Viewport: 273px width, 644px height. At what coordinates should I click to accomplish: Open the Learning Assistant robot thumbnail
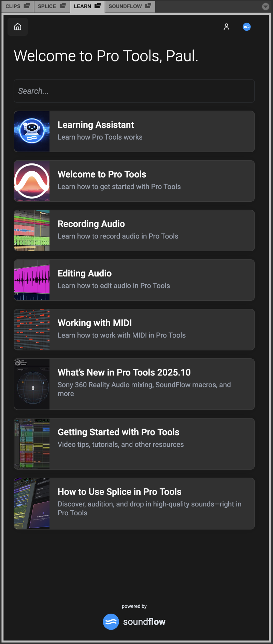point(32,131)
